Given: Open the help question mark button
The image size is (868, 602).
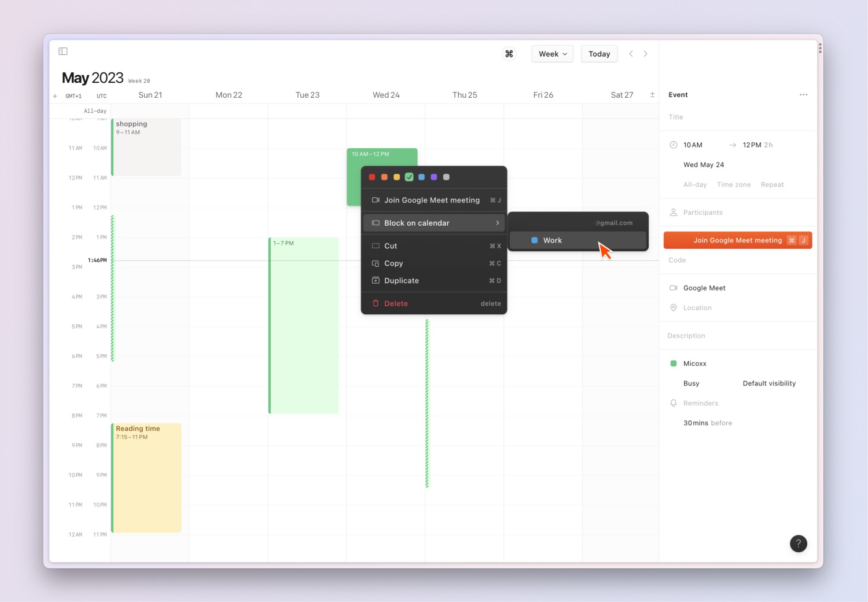Looking at the screenshot, I should pos(799,544).
